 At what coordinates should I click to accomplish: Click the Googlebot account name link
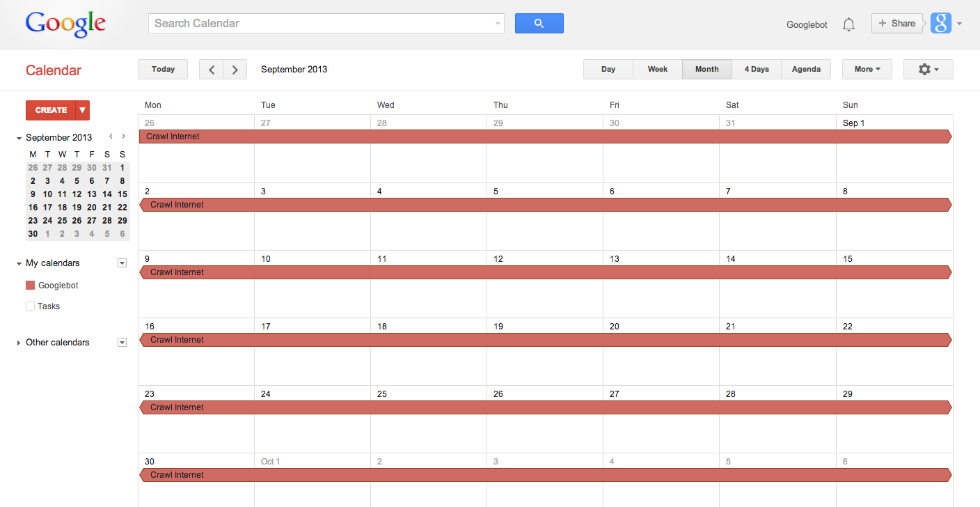click(807, 24)
